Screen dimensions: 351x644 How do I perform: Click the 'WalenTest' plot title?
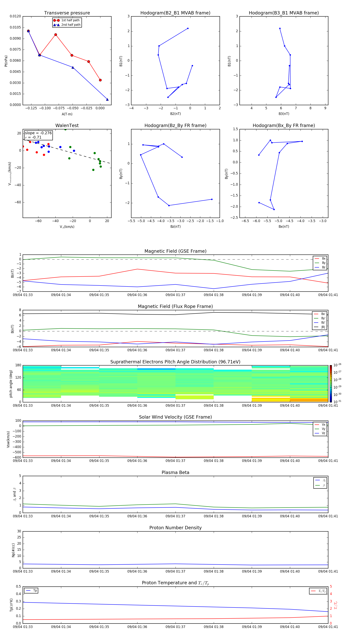coord(67,125)
